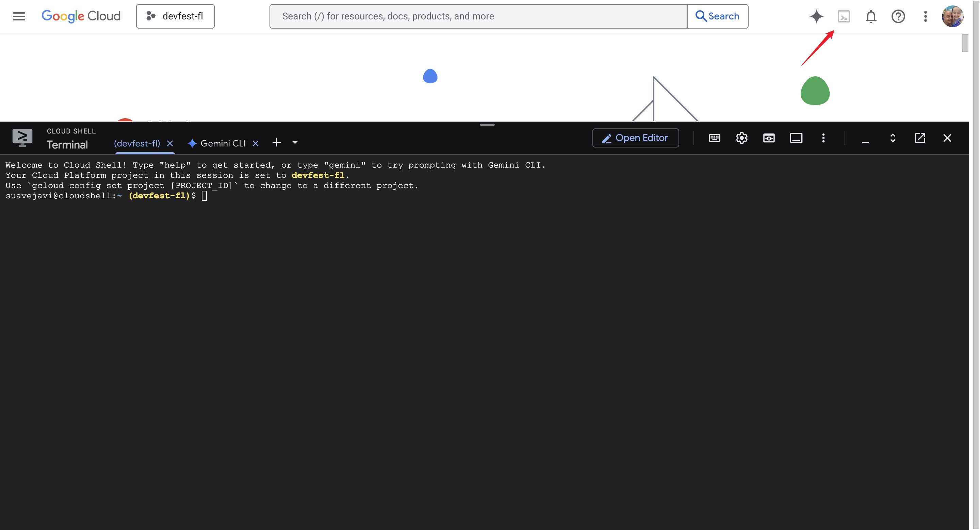Viewport: 980px width, 530px height.
Task: Click the blue Search button
Action: tap(718, 16)
